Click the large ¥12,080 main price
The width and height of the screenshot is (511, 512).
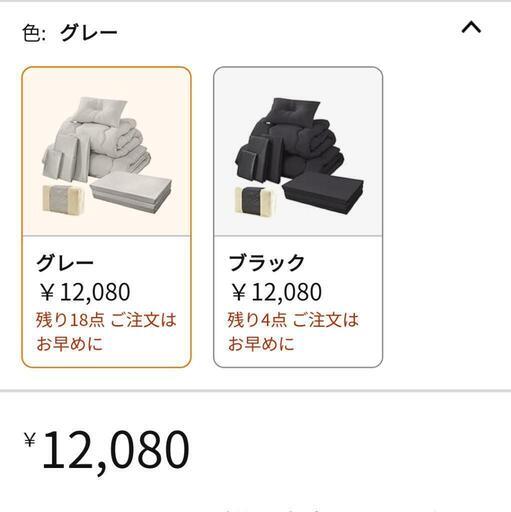tap(107, 450)
